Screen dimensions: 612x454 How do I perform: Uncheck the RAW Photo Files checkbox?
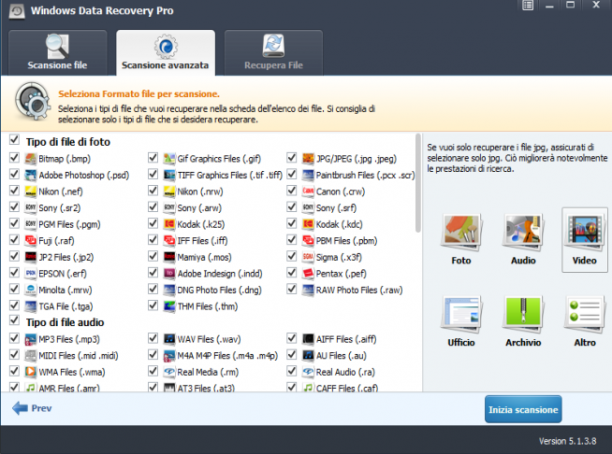[292, 288]
